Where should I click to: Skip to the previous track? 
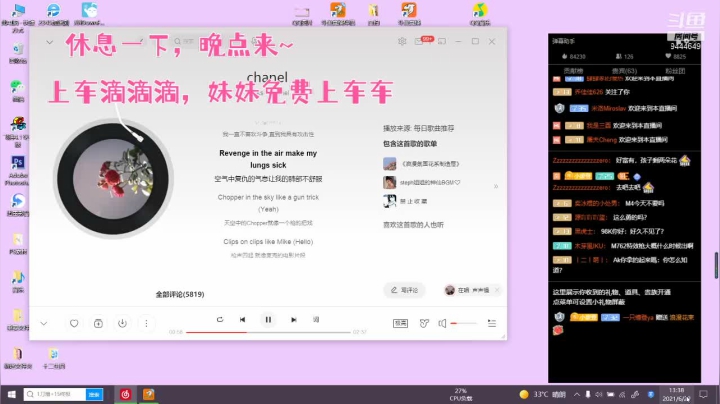[x=242, y=320]
